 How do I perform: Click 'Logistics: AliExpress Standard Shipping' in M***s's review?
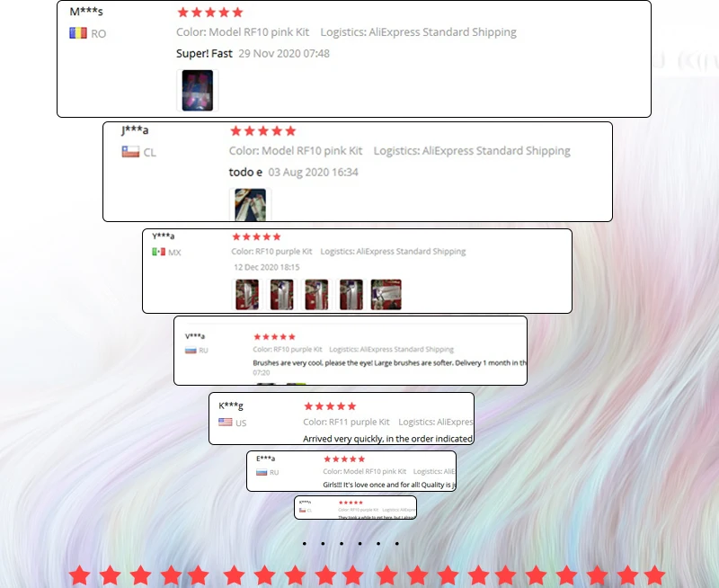click(x=418, y=32)
